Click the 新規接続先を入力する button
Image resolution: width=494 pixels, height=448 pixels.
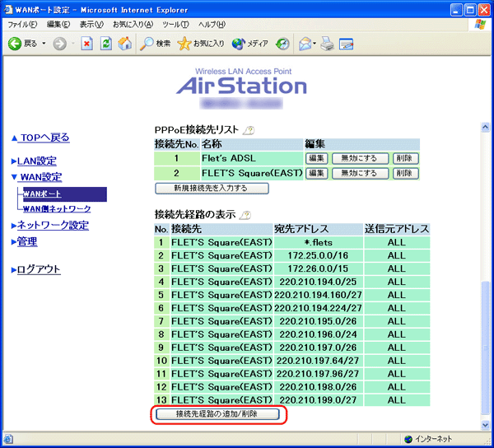pos(212,188)
